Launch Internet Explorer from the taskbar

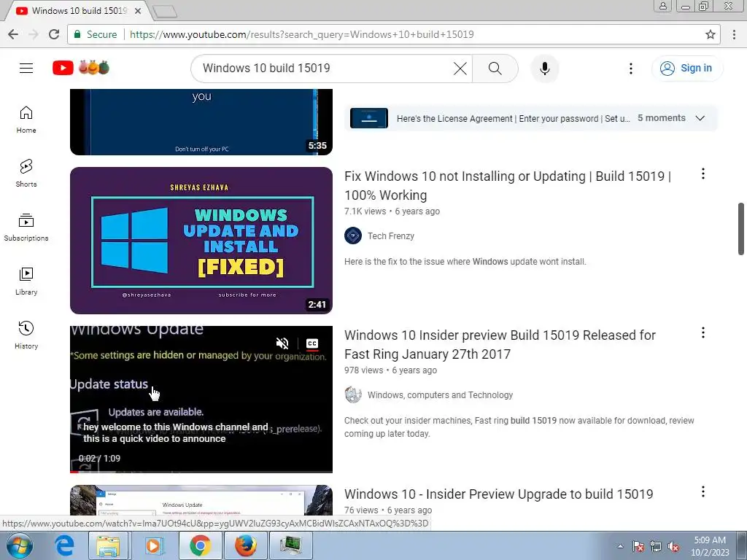pyautogui.click(x=64, y=545)
